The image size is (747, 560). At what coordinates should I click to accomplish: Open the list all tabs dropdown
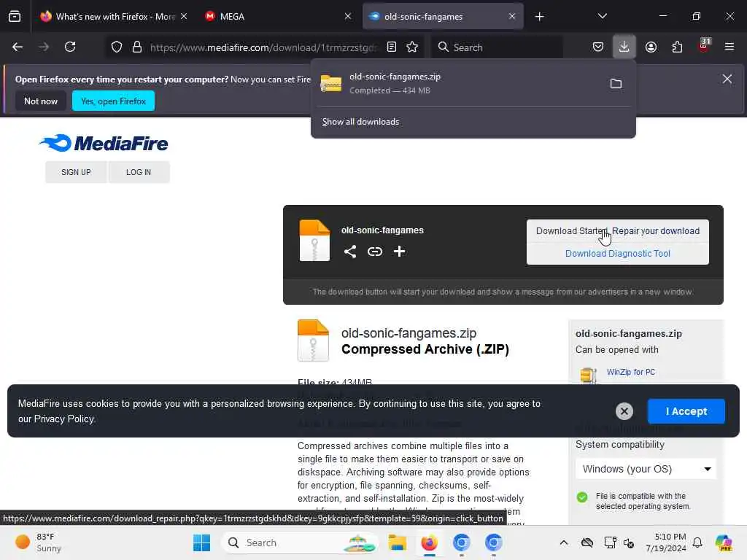click(x=602, y=16)
